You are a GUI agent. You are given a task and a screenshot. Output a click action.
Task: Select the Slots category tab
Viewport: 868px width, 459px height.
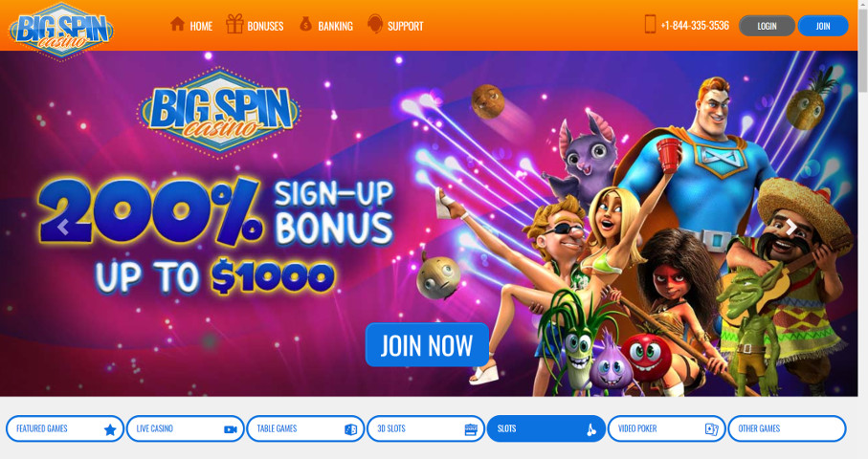pos(545,428)
